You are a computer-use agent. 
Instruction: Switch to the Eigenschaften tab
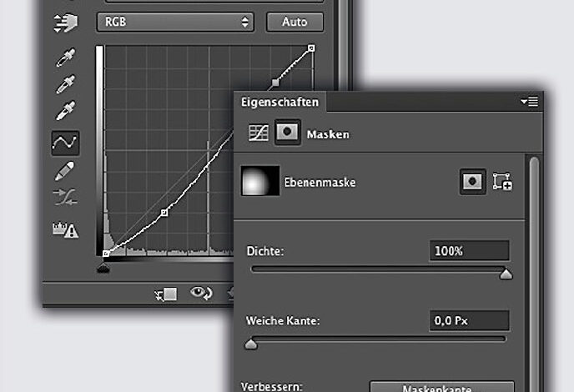(279, 102)
